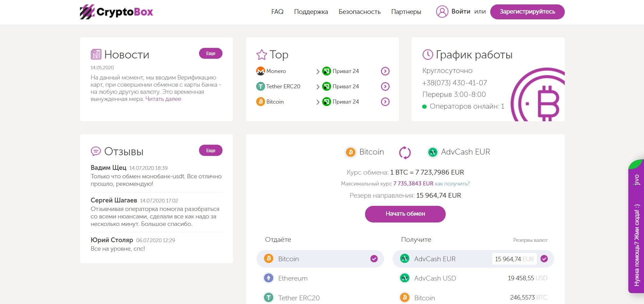Click Еще button in Отзывы
This screenshot has width=644, height=304.
[211, 150]
